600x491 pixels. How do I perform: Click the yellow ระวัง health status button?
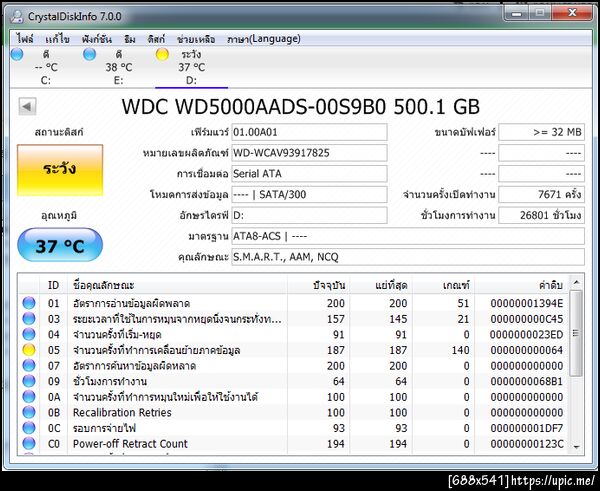tap(60, 170)
